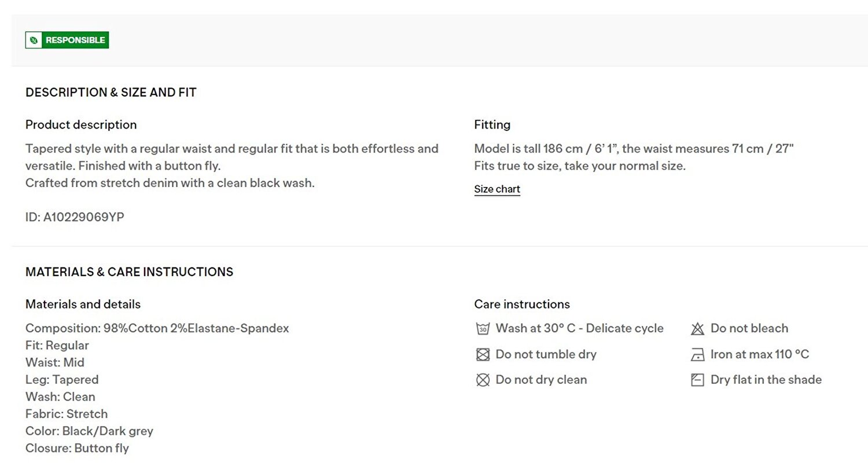868x470 pixels.
Task: Click the do not bleach triangle icon
Action: tap(697, 329)
